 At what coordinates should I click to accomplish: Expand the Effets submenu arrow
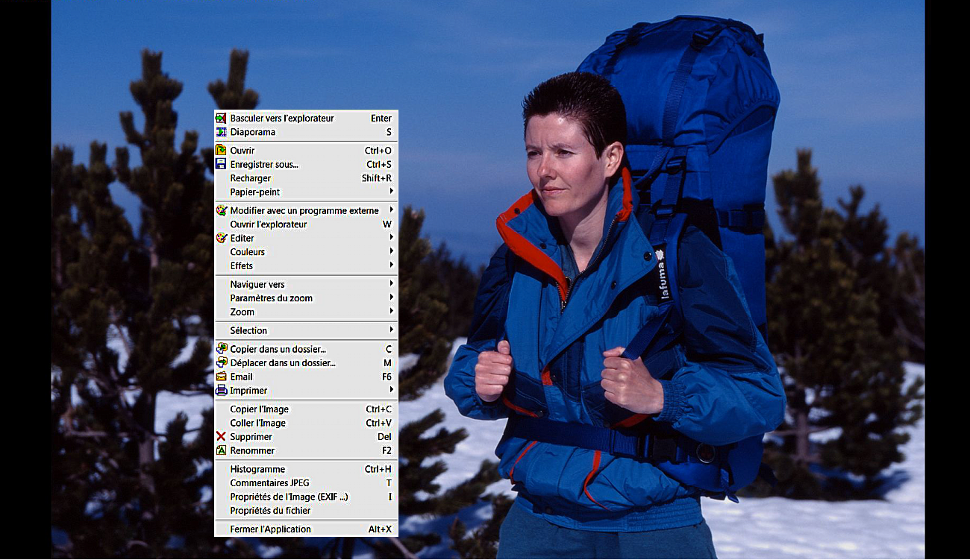click(x=391, y=265)
